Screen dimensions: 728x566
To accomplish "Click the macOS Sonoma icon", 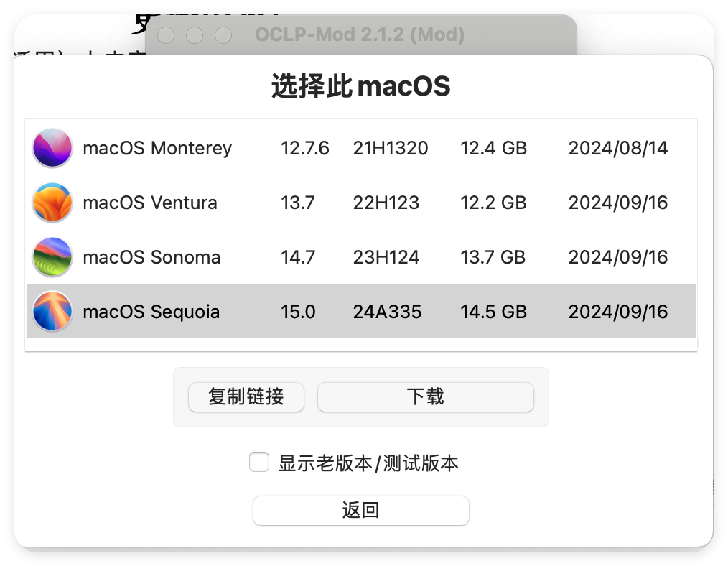I will (52, 256).
